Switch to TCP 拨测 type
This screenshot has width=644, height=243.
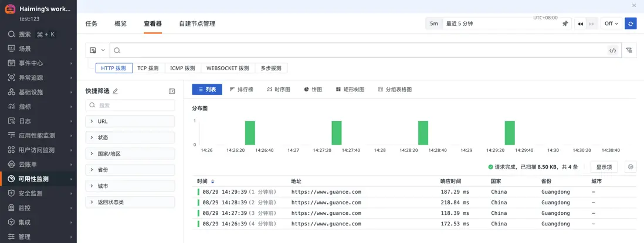pyautogui.click(x=148, y=69)
